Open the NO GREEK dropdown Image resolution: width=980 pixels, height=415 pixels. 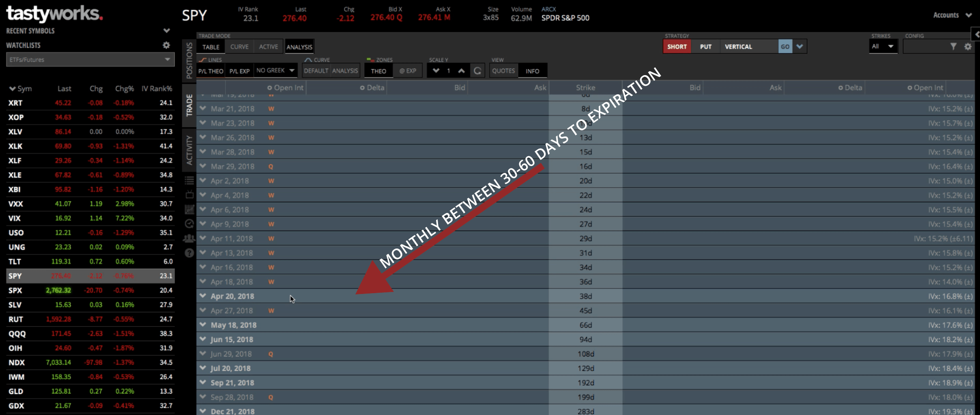pos(275,71)
